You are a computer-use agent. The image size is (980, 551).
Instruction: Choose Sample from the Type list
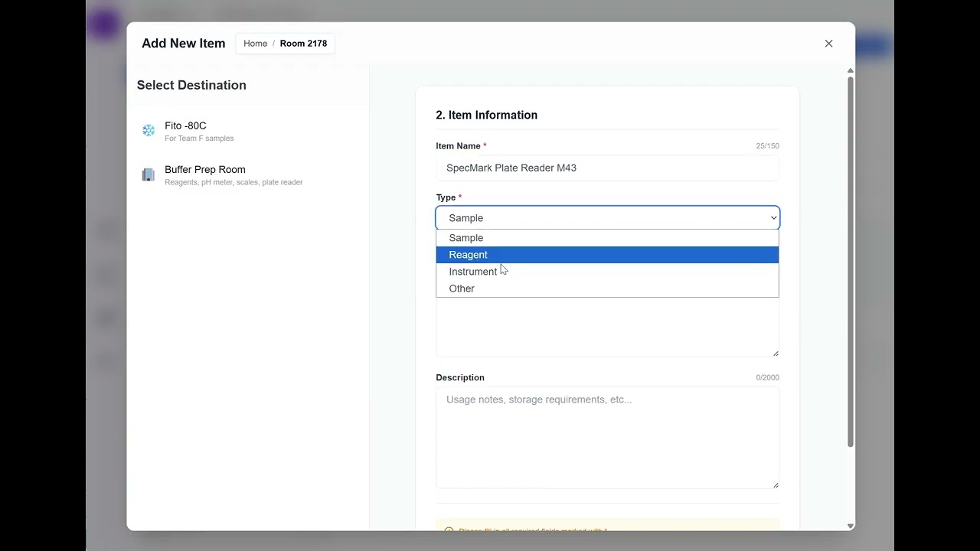(x=466, y=238)
